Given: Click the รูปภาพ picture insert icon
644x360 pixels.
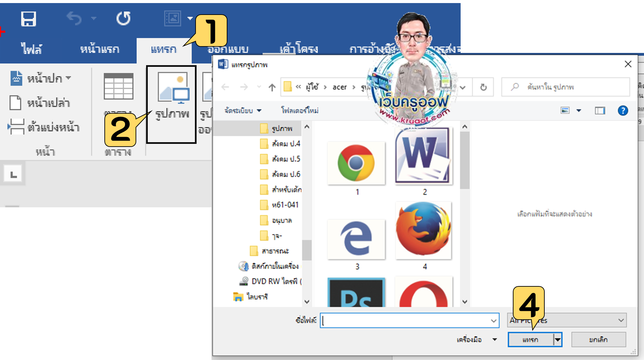Looking at the screenshot, I should click(x=173, y=88).
